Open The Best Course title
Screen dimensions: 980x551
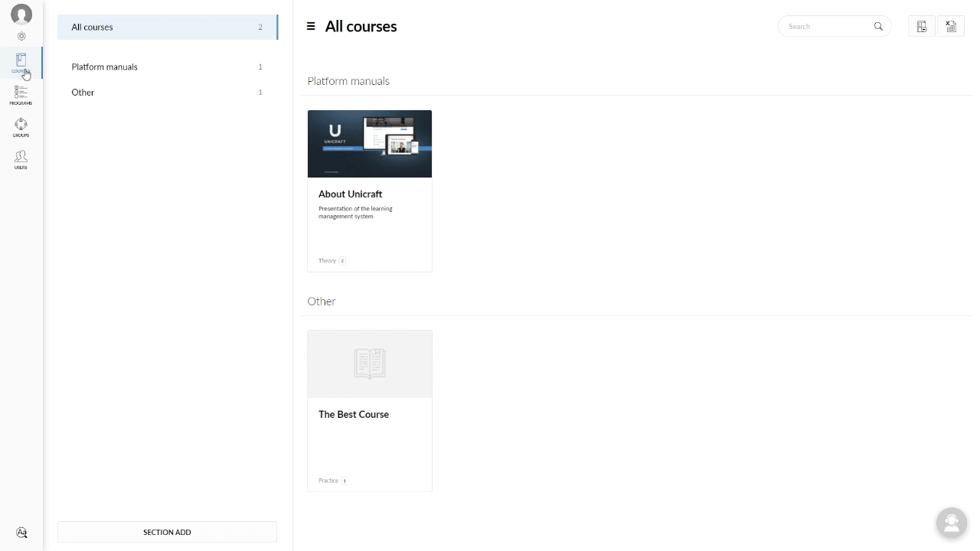pos(354,414)
